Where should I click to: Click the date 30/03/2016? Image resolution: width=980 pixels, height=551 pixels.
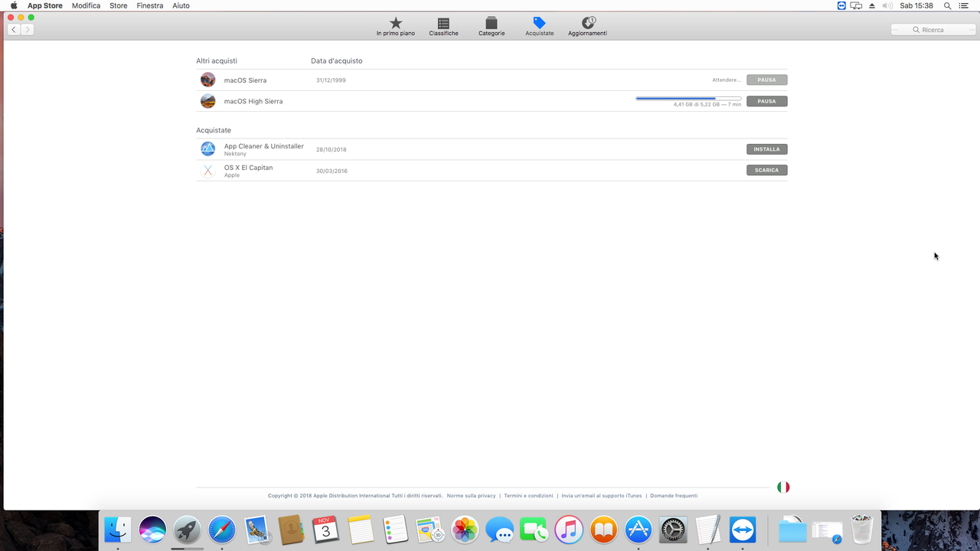[x=332, y=171]
